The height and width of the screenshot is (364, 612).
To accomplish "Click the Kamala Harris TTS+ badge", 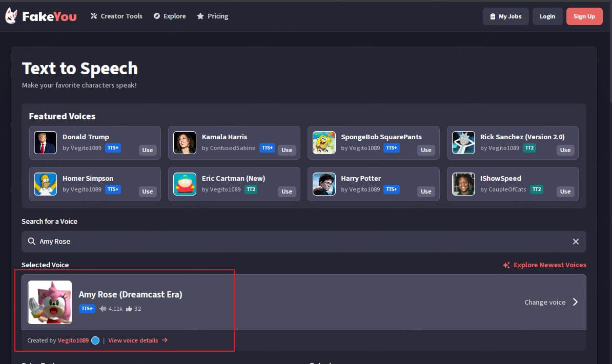I will [x=268, y=148].
